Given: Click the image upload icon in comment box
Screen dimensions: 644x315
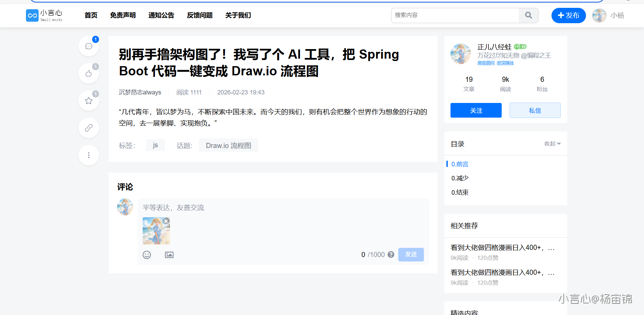Looking at the screenshot, I should (169, 255).
